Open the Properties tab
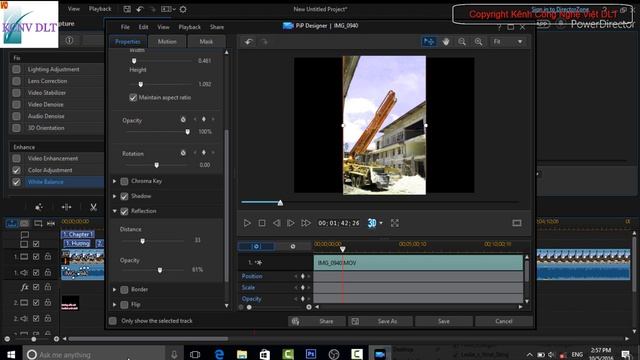 (x=127, y=41)
